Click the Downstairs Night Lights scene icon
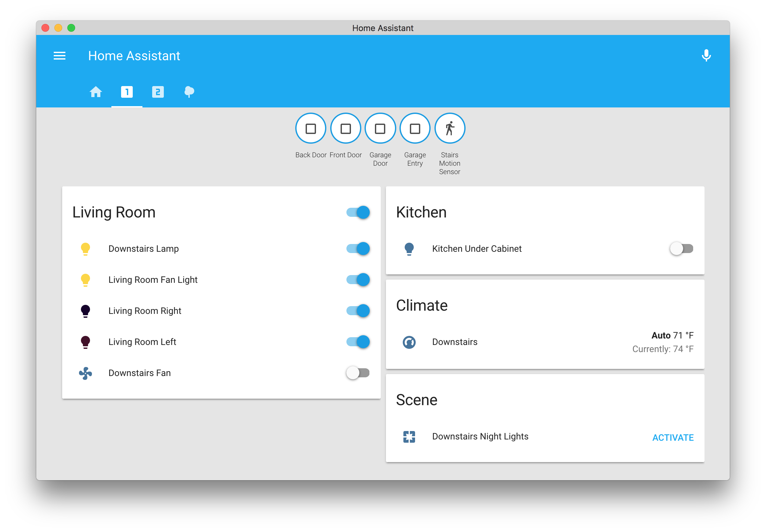 (x=409, y=437)
